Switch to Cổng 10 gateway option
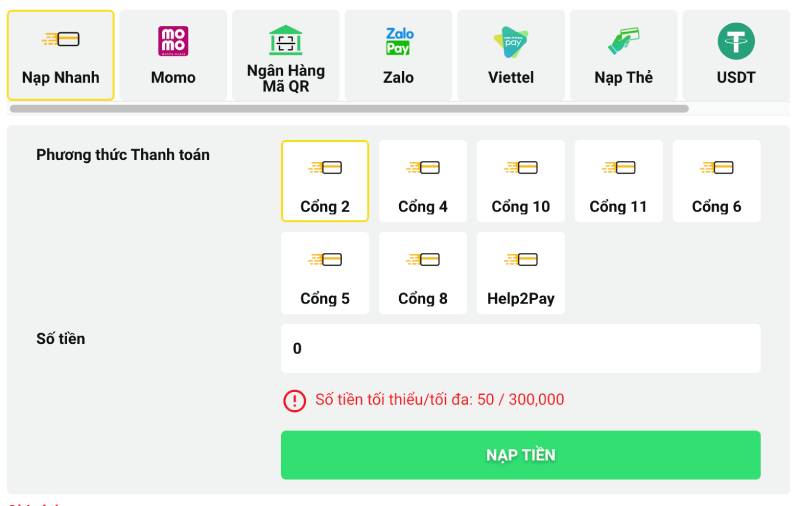 click(521, 181)
